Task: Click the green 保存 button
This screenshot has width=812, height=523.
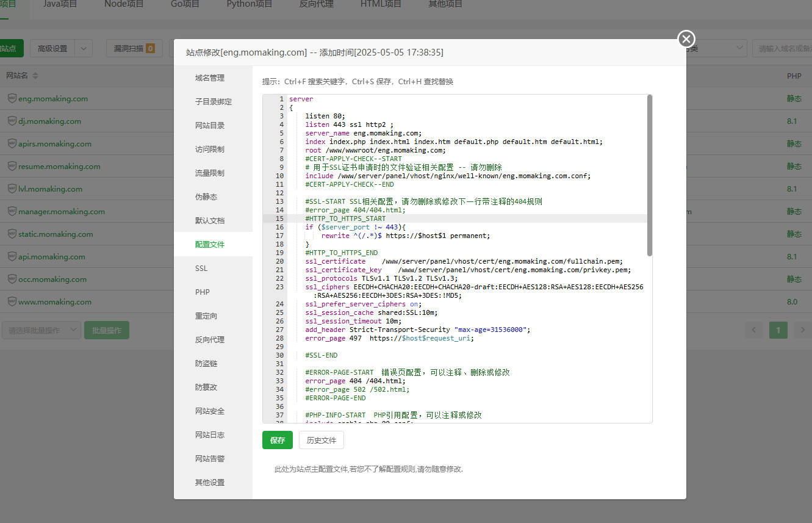Action: pos(278,440)
